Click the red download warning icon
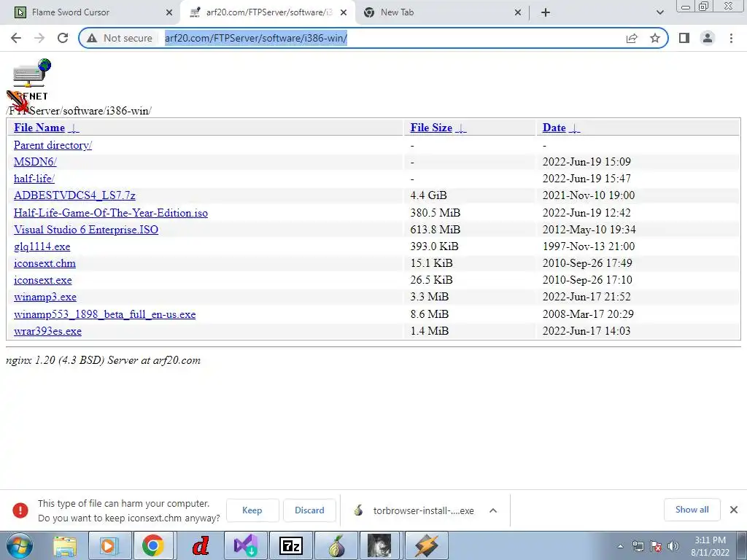The height and width of the screenshot is (560, 747). point(20,510)
